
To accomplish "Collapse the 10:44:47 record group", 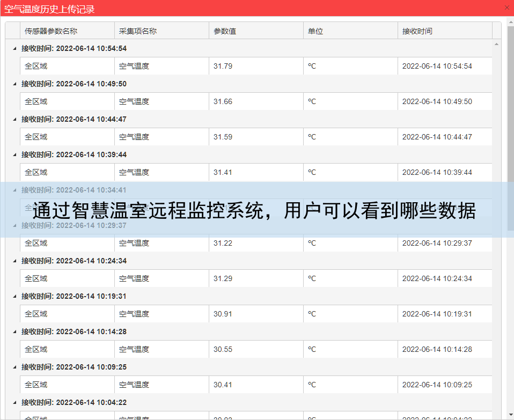I will pyautogui.click(x=14, y=119).
